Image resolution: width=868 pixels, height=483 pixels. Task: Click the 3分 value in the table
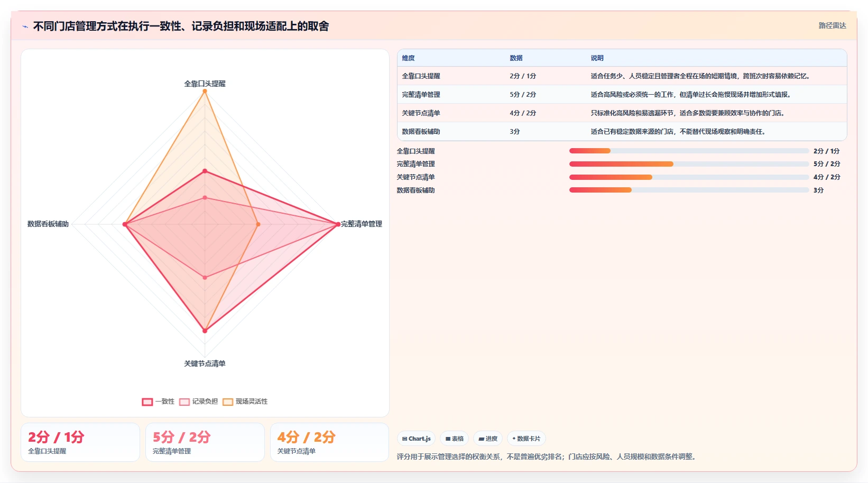(x=514, y=132)
